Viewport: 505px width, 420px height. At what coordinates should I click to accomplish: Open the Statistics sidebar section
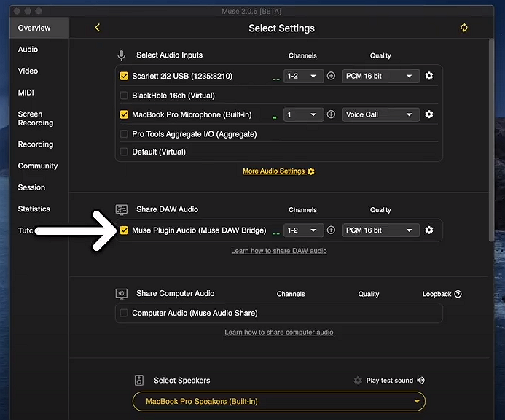pyautogui.click(x=34, y=209)
